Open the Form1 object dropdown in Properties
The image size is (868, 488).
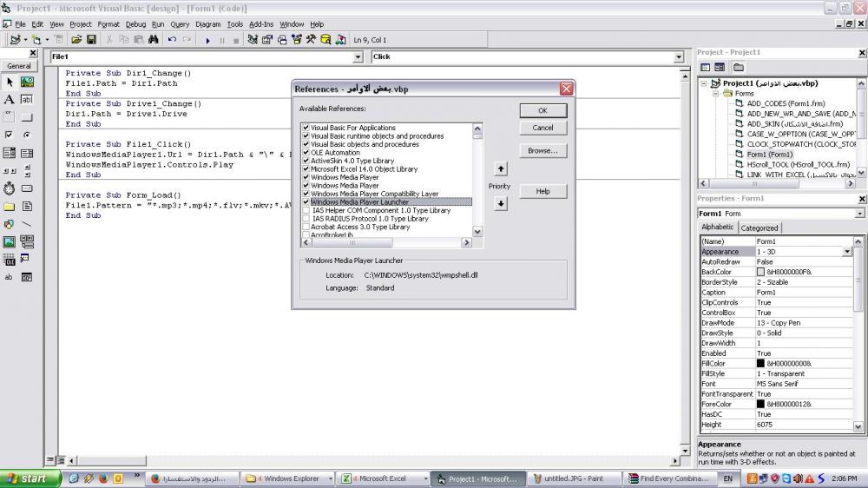859,214
